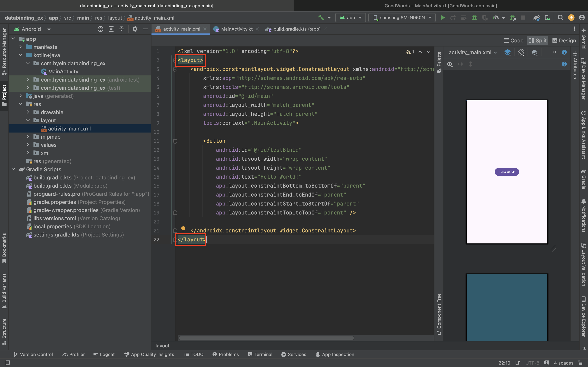Open the build.gradle.kts (:app) tab

point(297,29)
